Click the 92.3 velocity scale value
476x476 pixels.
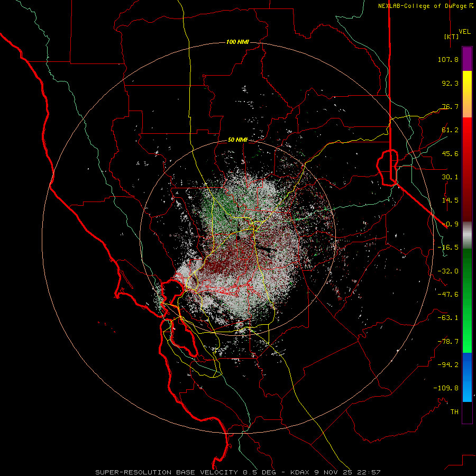point(450,83)
